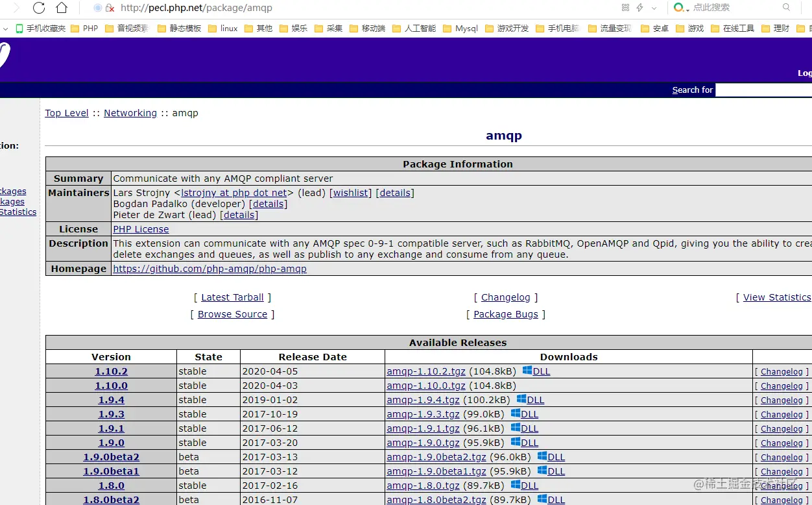Open the package Changelog link
The width and height of the screenshot is (812, 505).
[506, 297]
